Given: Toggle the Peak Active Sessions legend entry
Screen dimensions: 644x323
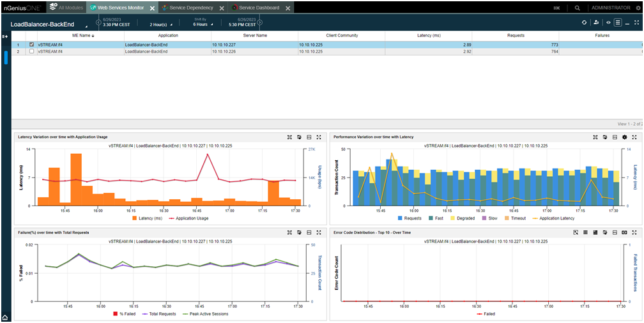Looking at the screenshot, I should tap(205, 314).
